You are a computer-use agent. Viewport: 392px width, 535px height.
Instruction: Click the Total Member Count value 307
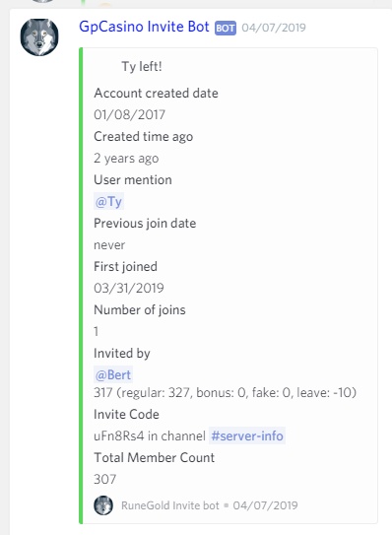tap(104, 480)
